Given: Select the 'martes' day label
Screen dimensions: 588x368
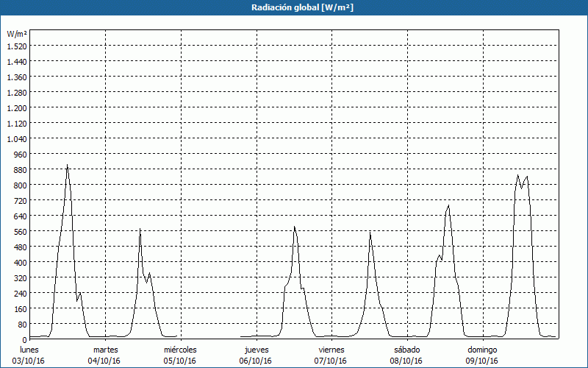Looking at the screenshot, I should tap(105, 350).
